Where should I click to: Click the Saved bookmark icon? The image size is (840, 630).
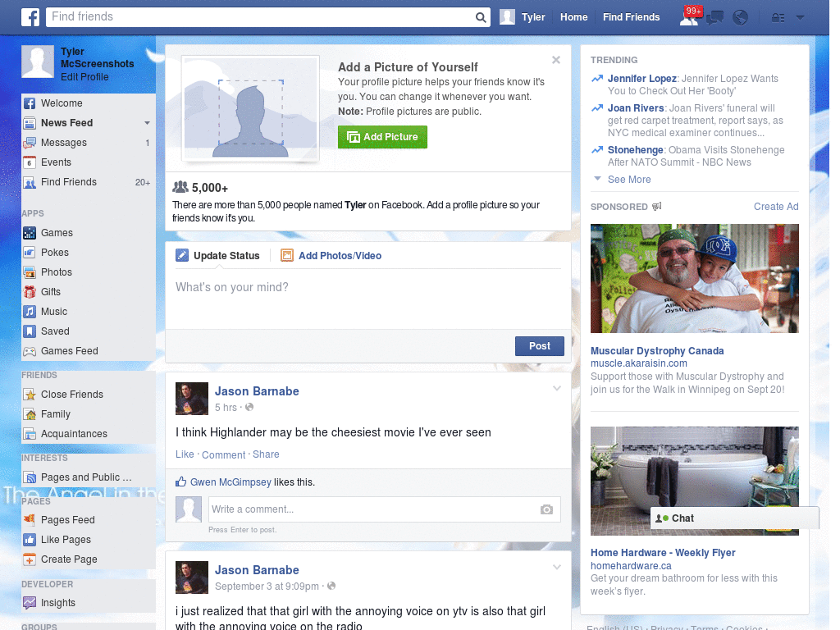point(30,331)
